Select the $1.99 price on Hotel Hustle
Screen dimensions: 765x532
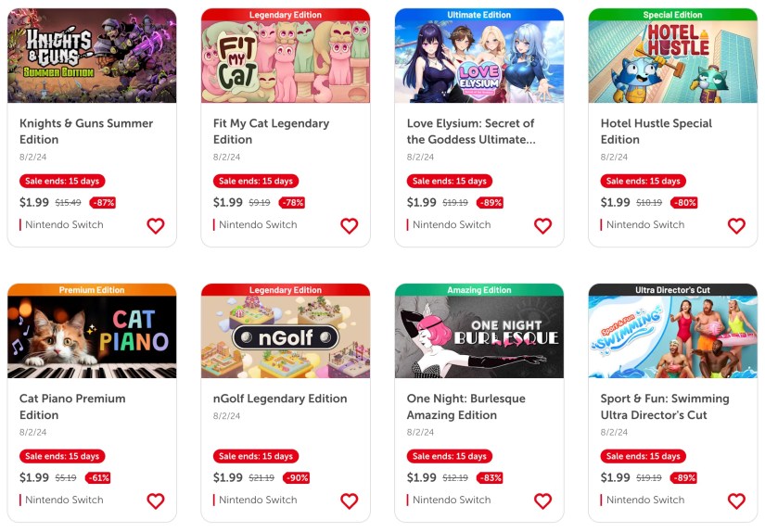[x=615, y=202]
